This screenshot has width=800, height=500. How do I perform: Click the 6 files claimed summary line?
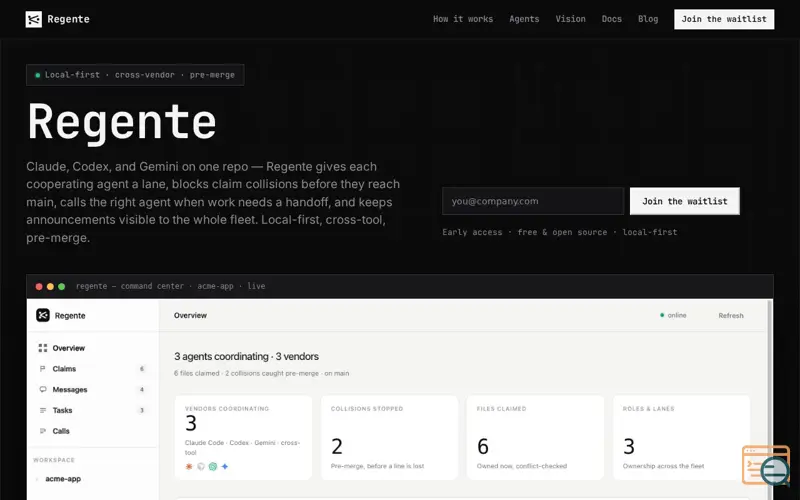pos(262,373)
